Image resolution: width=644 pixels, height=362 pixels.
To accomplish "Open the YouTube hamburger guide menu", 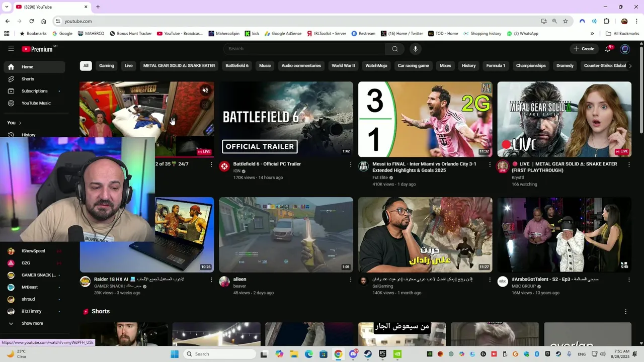I will (11, 49).
